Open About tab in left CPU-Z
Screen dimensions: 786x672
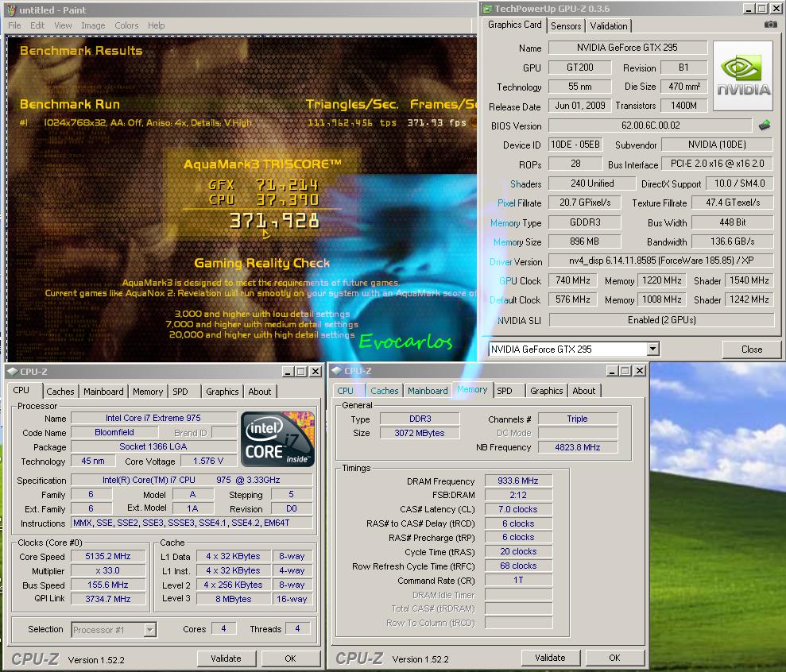(x=260, y=392)
